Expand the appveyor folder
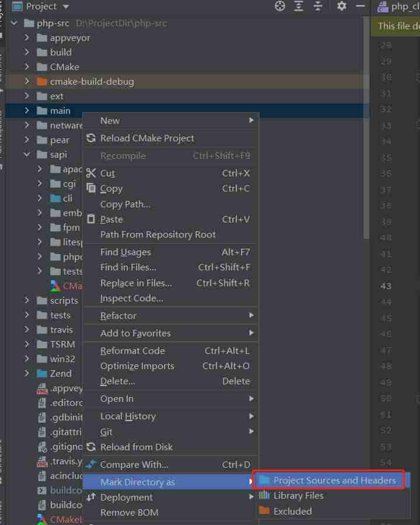Viewport: 420px width, 525px height. click(27, 38)
